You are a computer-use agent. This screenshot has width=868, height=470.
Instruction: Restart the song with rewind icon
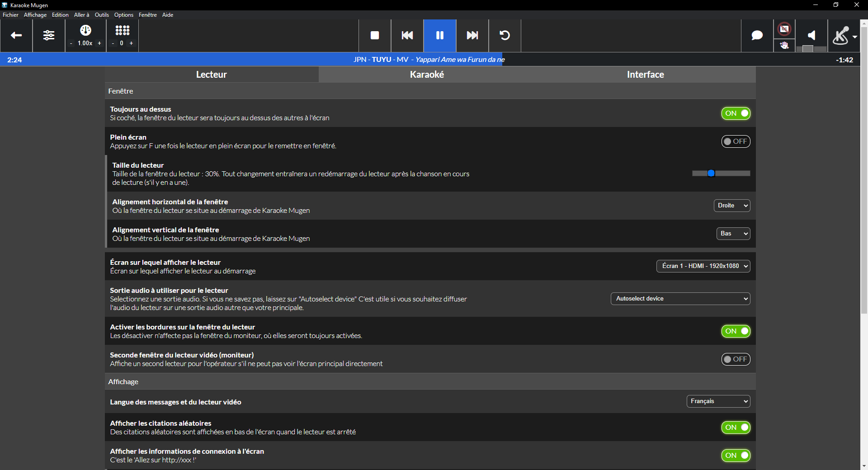coord(505,35)
